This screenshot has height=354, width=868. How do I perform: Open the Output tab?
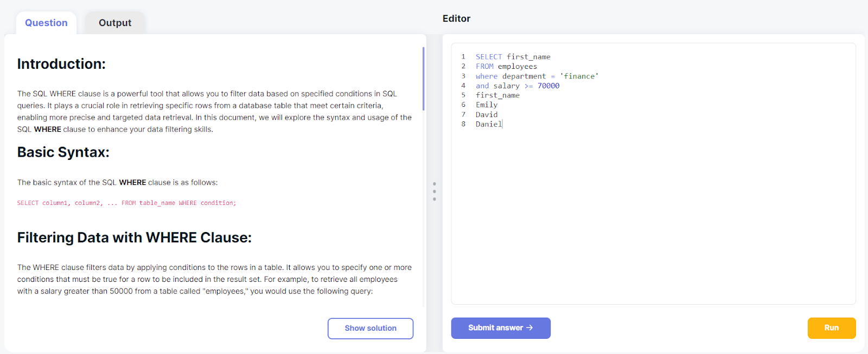pos(114,23)
